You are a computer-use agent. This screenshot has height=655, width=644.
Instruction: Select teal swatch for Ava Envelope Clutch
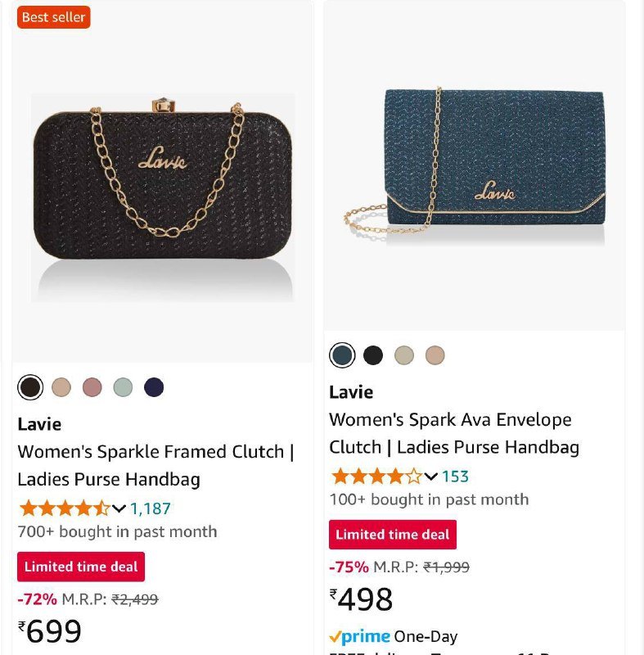(342, 355)
